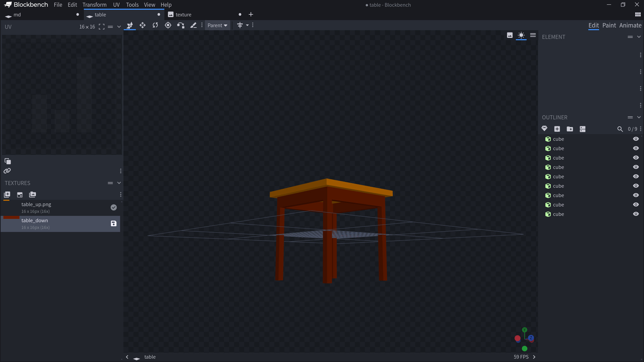Select the Vertex Snap tool
The image size is (644, 362).
coord(181,25)
